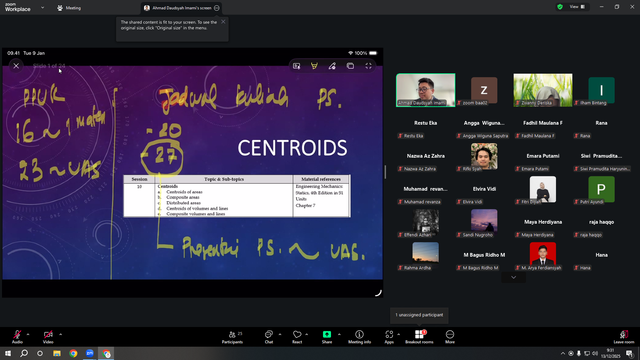Screen dimensions: 640x360
Task: Toggle fullscreen icon in presentation toolbar
Action: [x=368, y=66]
